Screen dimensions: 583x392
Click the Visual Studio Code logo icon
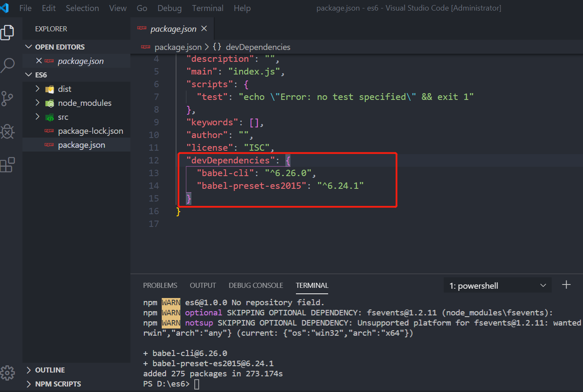click(x=5, y=7)
